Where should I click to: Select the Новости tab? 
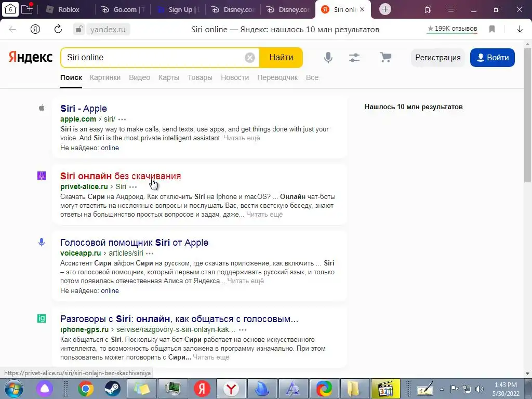coord(235,77)
